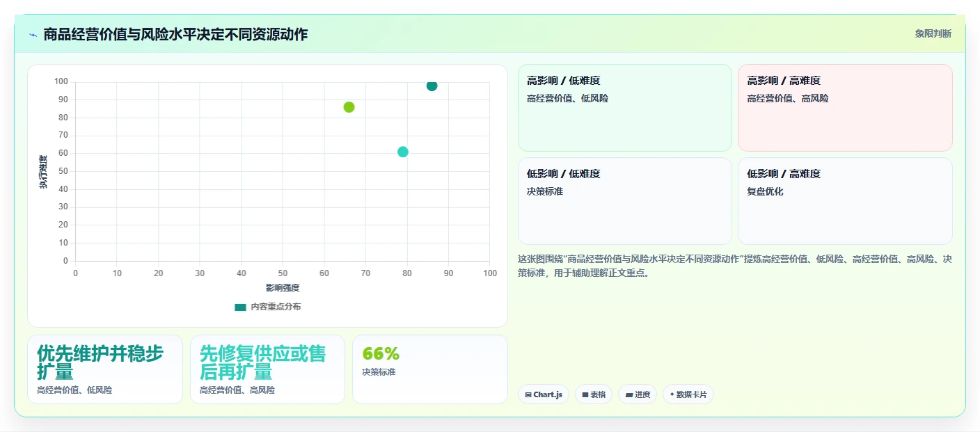Image resolution: width=980 pixels, height=432 pixels.
Task: Click the 执行难度 y-axis title
Action: click(x=43, y=172)
